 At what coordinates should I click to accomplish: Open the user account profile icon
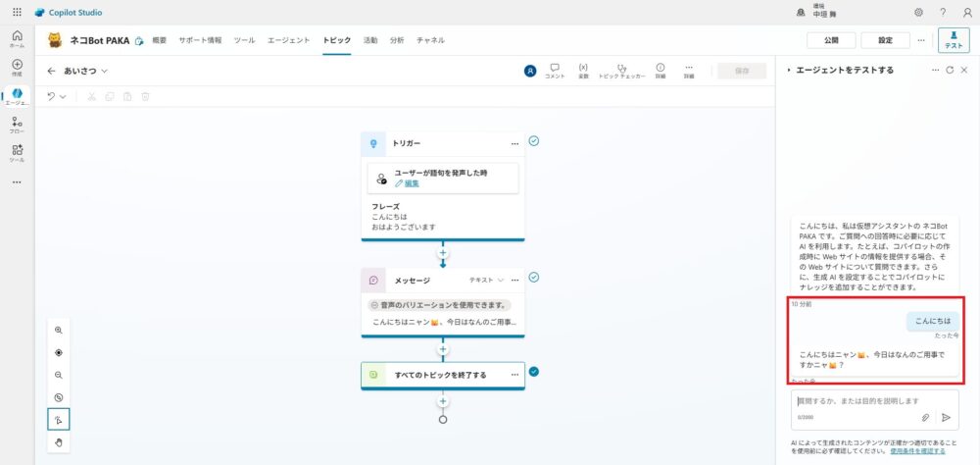[967, 12]
